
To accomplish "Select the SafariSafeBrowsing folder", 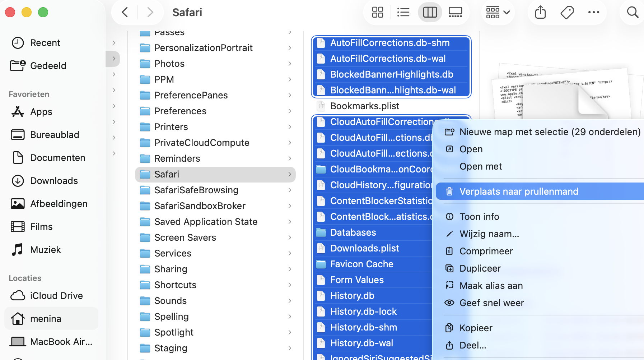I will point(196,190).
